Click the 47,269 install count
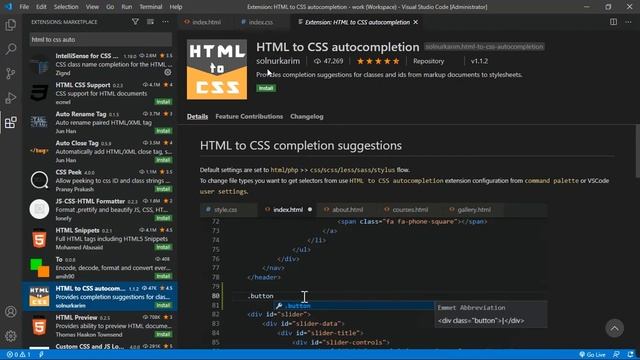 (x=329, y=61)
